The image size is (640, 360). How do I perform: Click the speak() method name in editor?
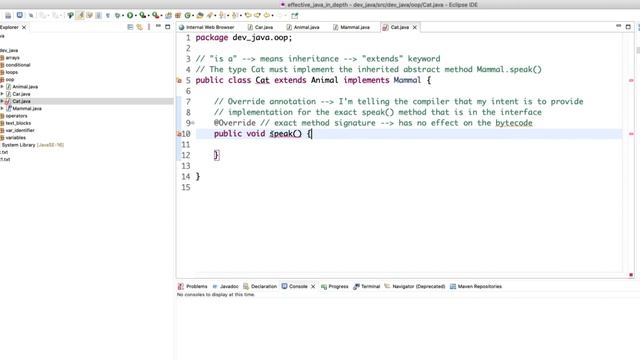click(285, 133)
